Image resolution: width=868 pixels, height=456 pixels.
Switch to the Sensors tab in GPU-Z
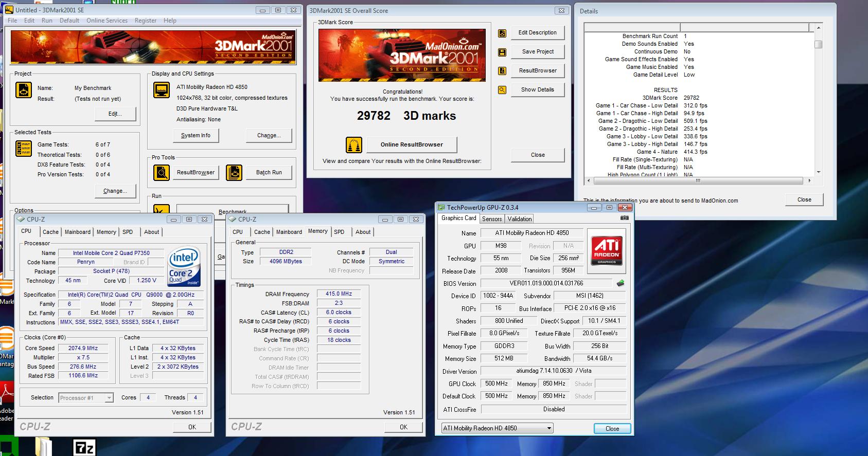pyautogui.click(x=492, y=219)
